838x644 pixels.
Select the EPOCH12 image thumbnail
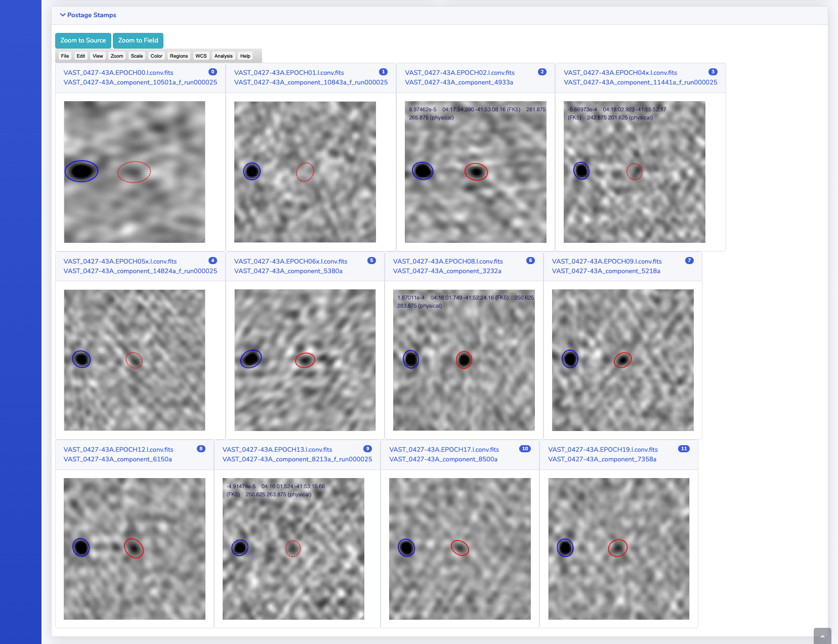[x=135, y=549]
